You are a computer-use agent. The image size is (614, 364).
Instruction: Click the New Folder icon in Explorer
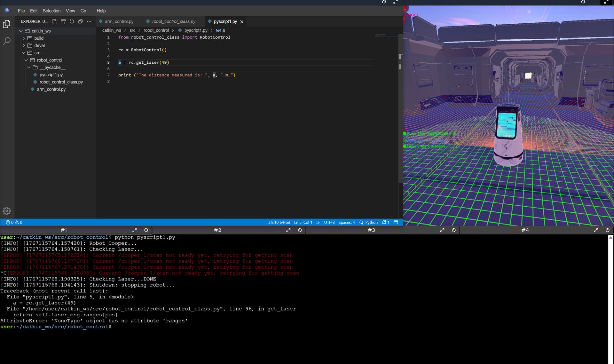tap(63, 21)
